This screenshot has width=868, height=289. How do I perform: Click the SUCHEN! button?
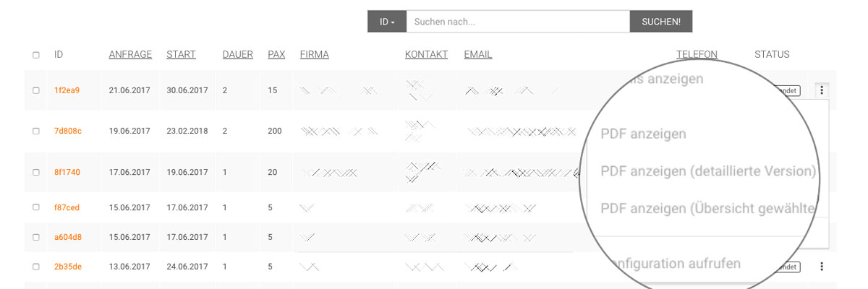click(x=661, y=22)
